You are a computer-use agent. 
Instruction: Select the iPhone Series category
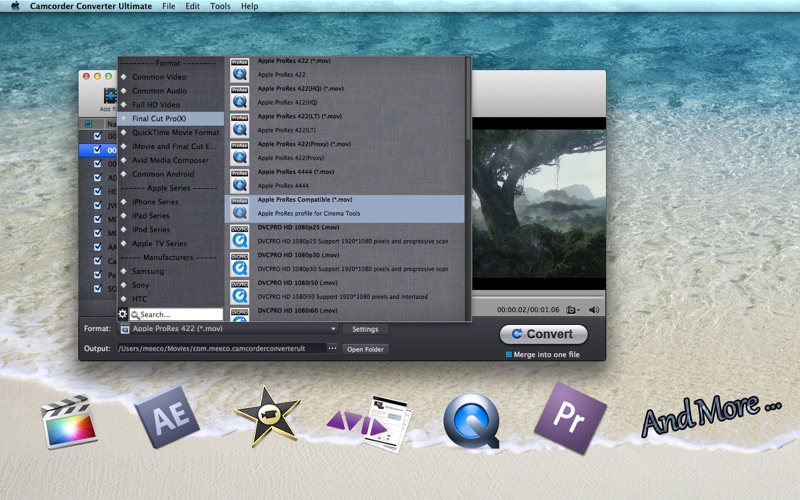170,202
